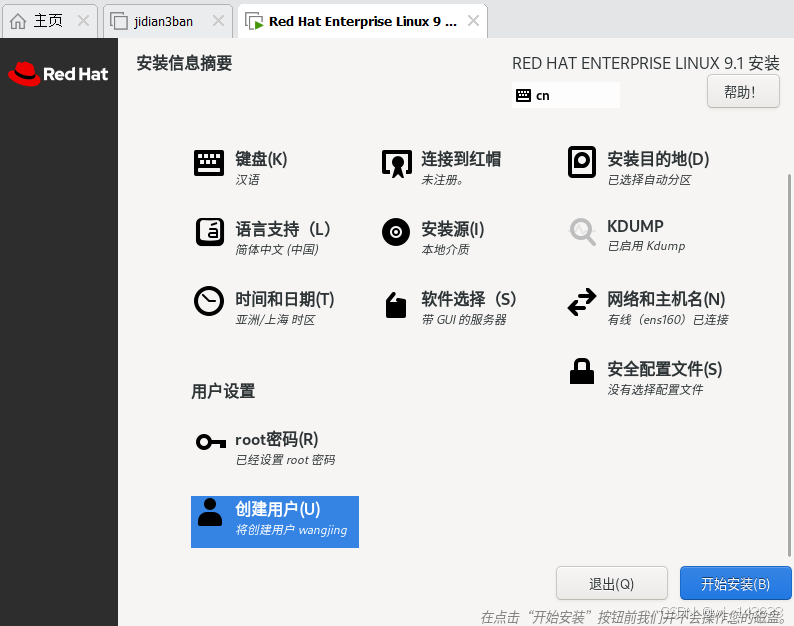Open 软件选择 (S) settings
794x626 pixels.
click(x=469, y=299)
